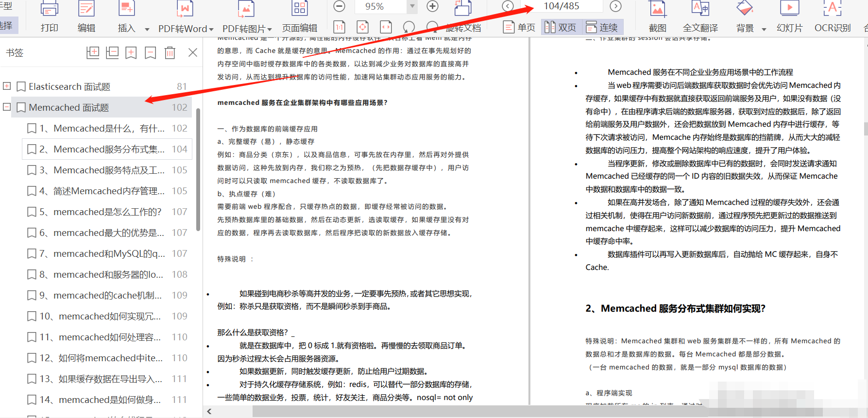Remove bookmark minus icon
868x418 pixels.
coord(151,53)
